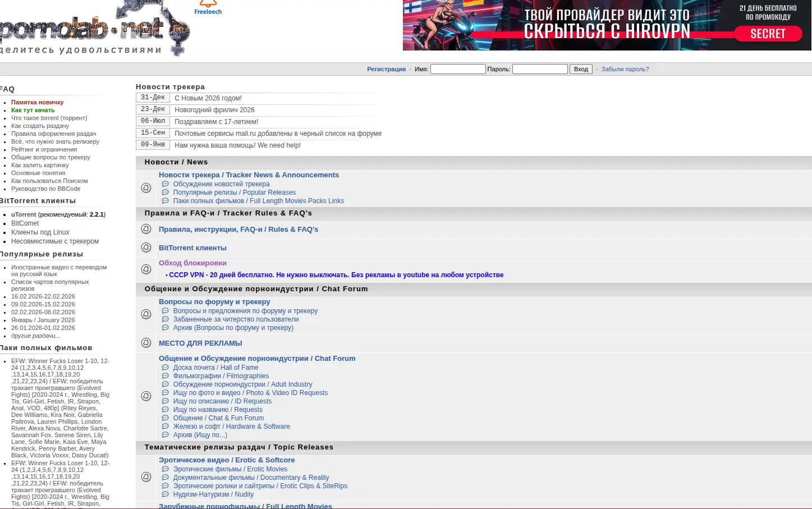The width and height of the screenshot is (812, 509).
Task: Click the forum icon next to Rules & FAQ's
Action: tap(146, 229)
